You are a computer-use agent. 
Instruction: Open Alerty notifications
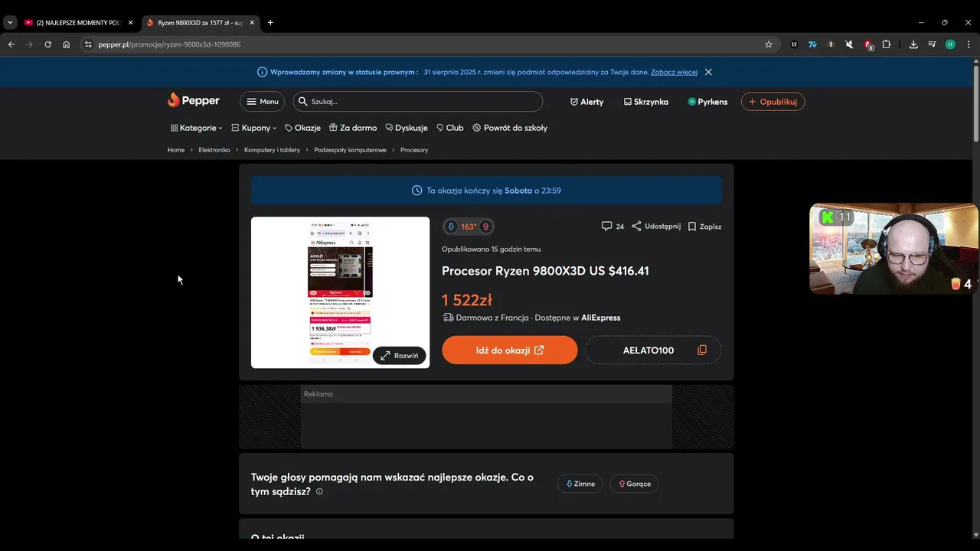(586, 102)
